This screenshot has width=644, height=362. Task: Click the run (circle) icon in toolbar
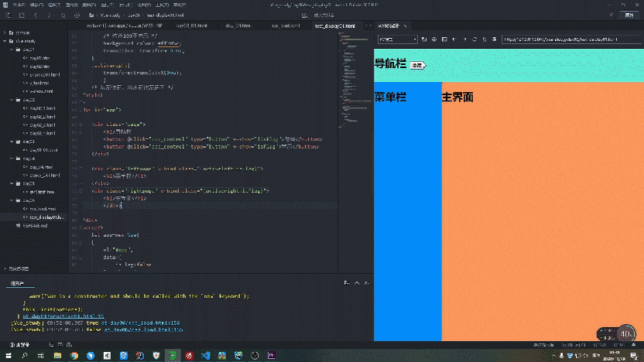77,15
